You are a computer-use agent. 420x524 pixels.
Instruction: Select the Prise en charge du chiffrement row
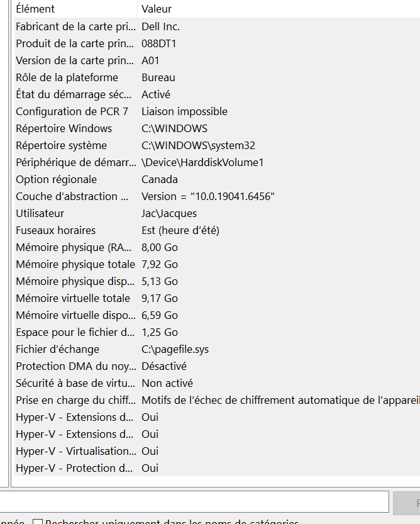coord(217,400)
